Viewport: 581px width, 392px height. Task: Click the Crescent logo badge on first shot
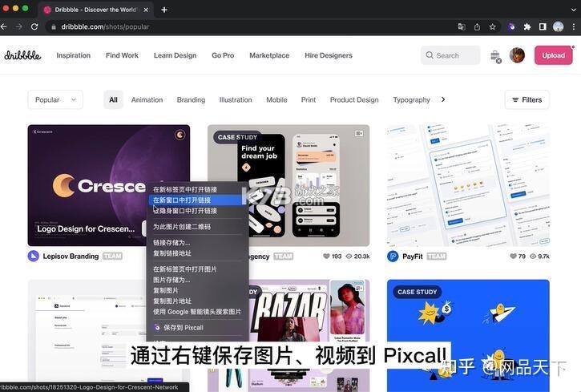point(180,135)
